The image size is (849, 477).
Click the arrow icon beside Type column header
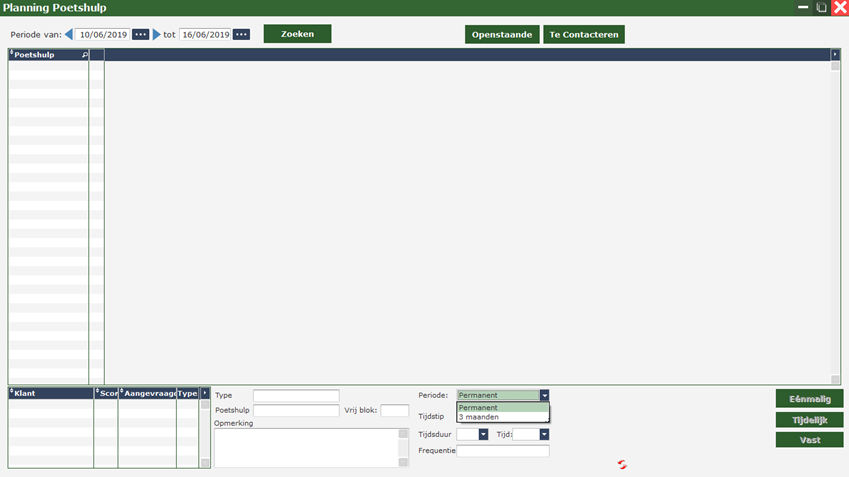205,393
